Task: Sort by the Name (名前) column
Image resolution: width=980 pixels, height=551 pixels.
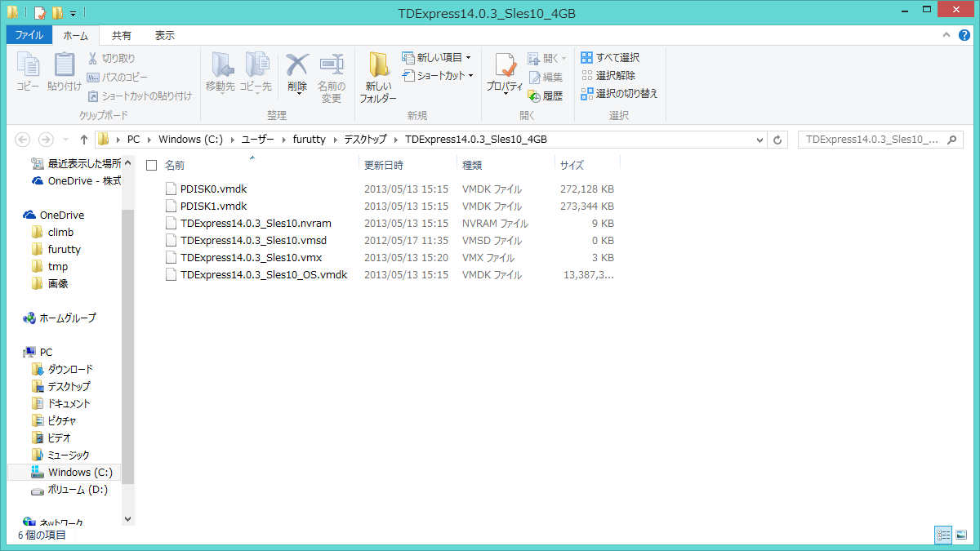Action: [175, 165]
